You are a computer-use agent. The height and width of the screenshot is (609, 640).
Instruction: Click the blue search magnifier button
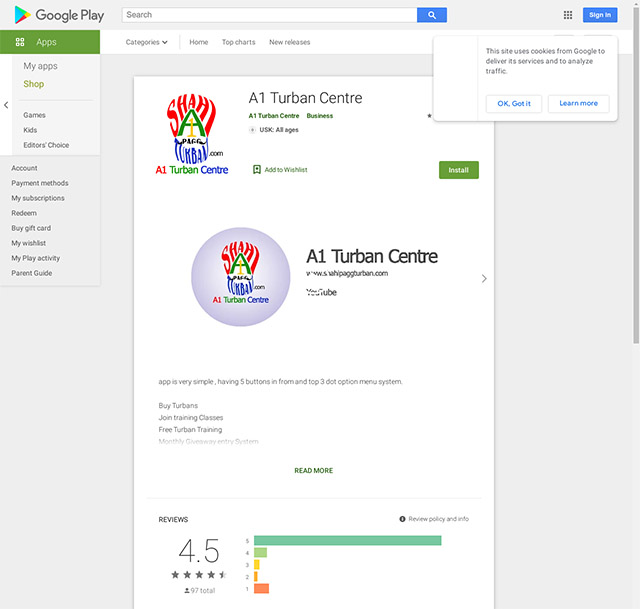tap(432, 15)
